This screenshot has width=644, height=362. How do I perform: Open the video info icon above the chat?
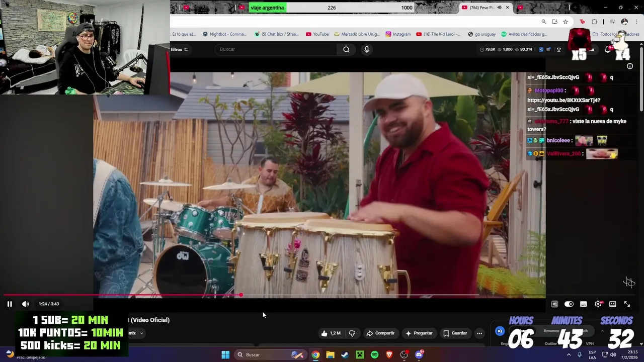[x=630, y=66]
